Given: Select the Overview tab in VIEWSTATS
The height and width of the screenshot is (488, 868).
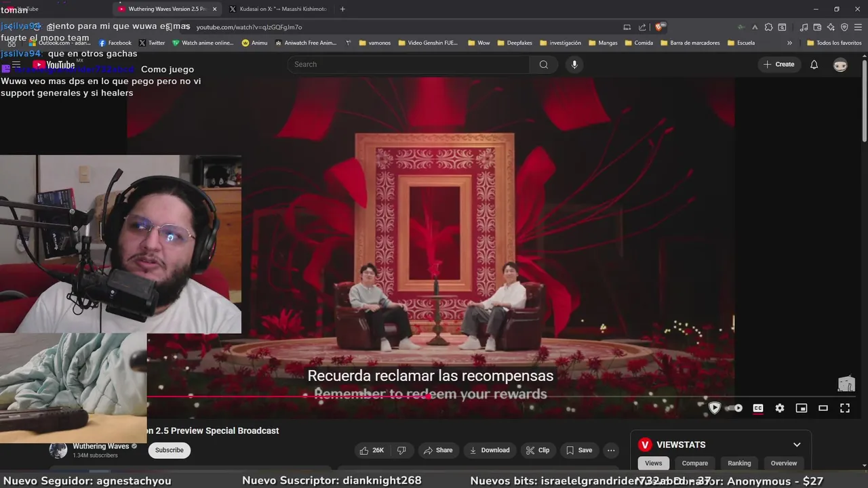Looking at the screenshot, I should [x=784, y=463].
